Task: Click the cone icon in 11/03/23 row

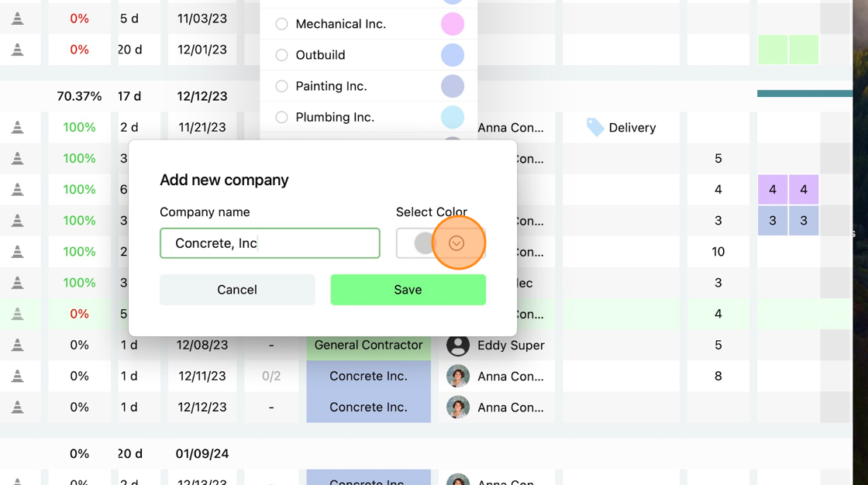Action: 18,19
